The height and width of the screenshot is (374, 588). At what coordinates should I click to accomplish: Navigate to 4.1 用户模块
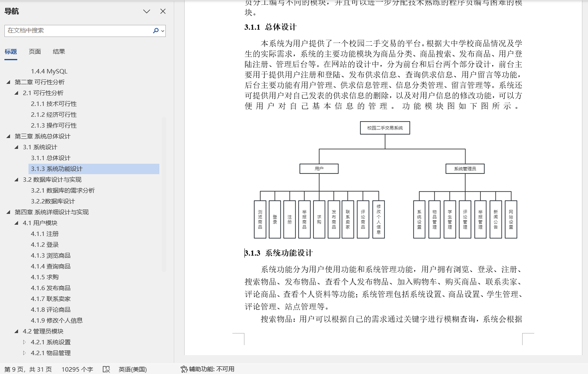40,223
